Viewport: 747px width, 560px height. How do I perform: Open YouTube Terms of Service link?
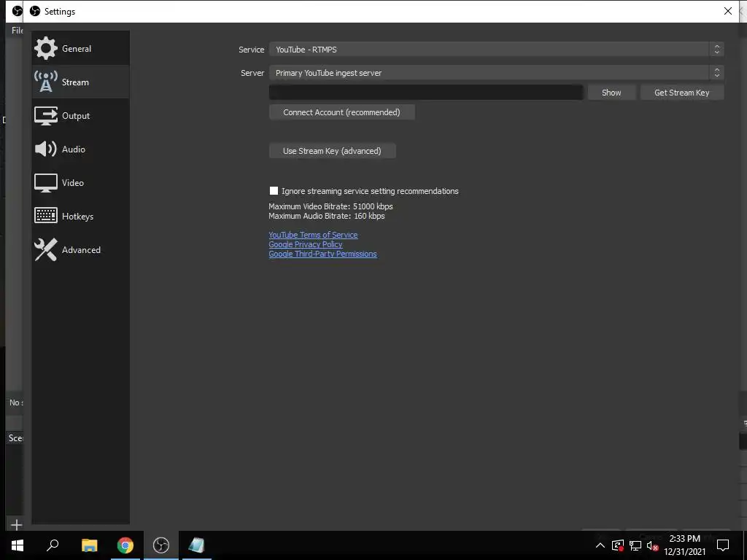pos(313,235)
